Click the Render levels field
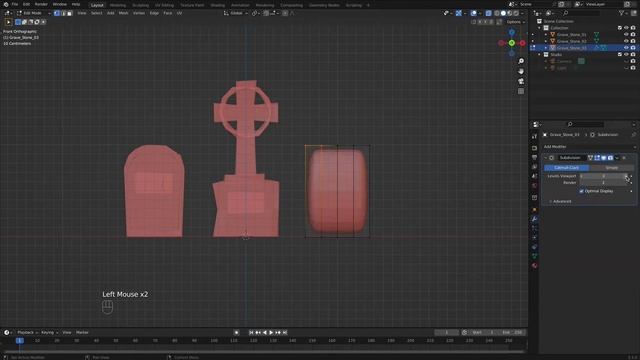 604,182
